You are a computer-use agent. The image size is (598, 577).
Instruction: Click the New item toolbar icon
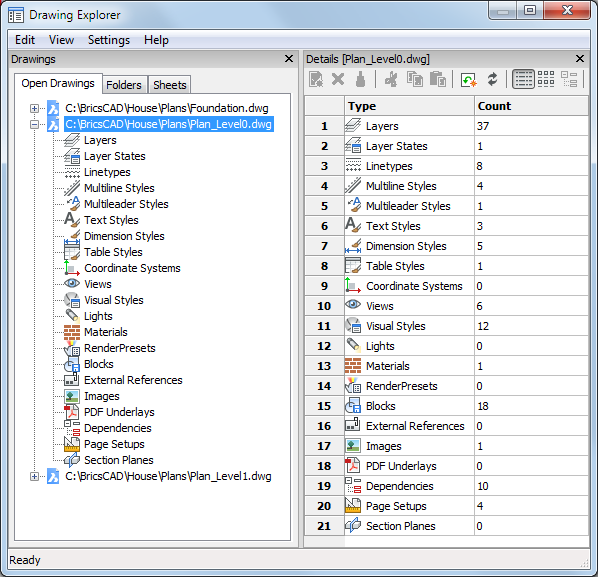(316, 79)
